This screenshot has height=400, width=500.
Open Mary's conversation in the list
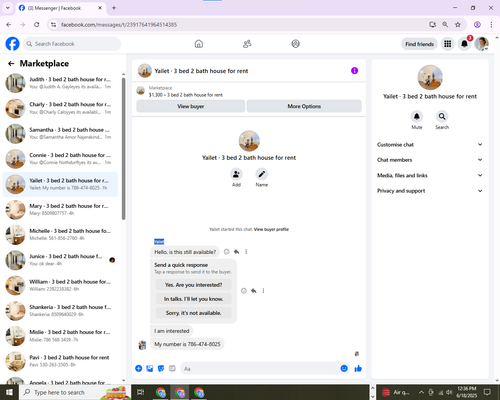60,210
